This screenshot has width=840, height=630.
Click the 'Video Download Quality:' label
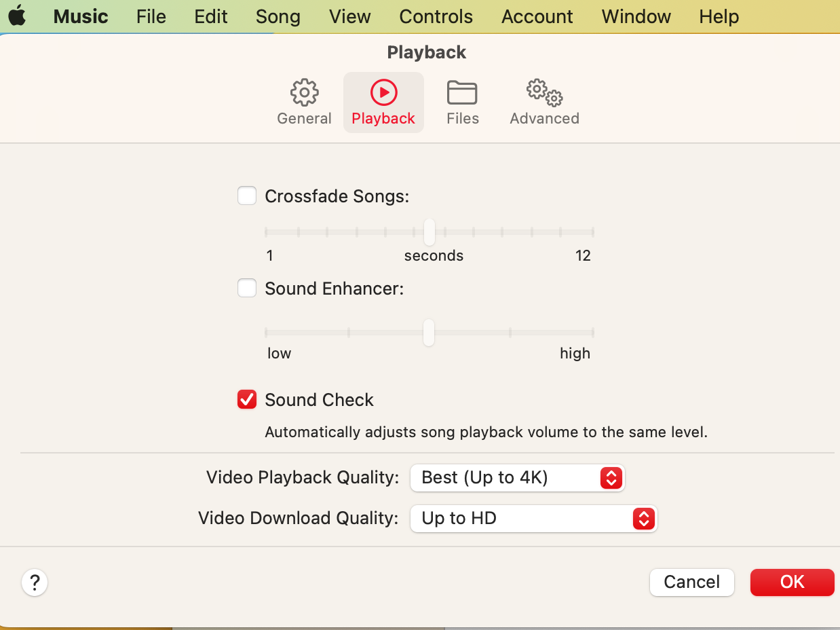coord(299,519)
